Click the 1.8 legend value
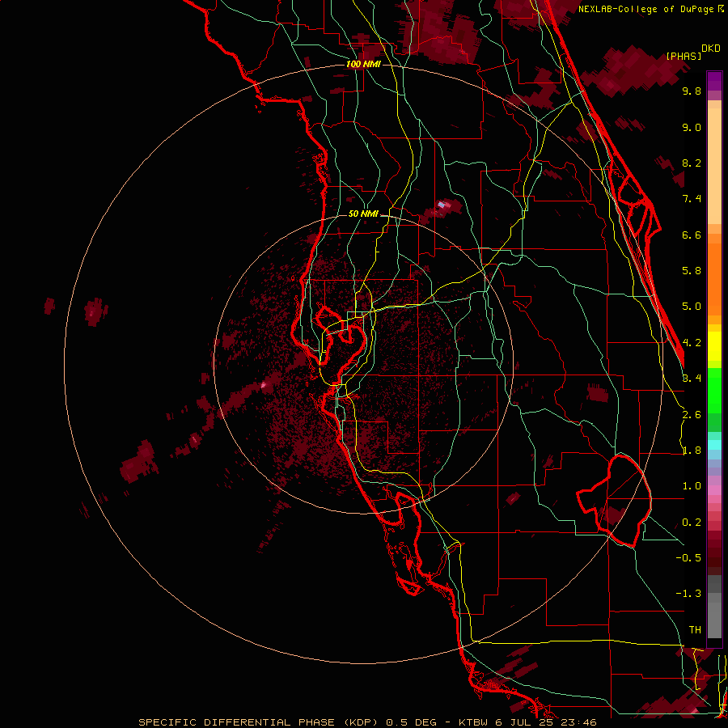 [x=692, y=451]
